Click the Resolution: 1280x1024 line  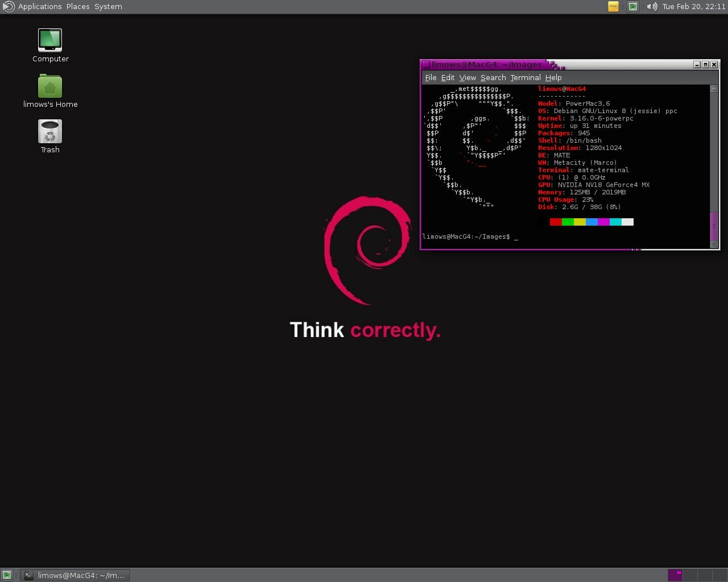[x=580, y=148]
